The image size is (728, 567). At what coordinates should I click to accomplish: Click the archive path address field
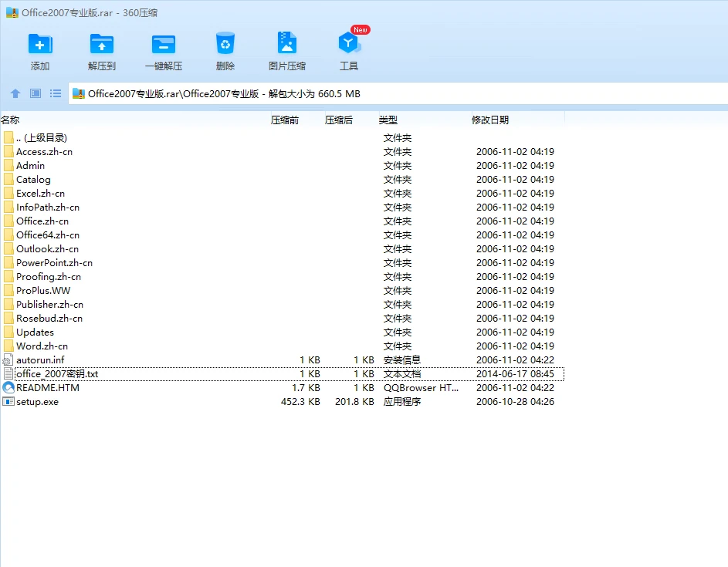[x=398, y=93]
